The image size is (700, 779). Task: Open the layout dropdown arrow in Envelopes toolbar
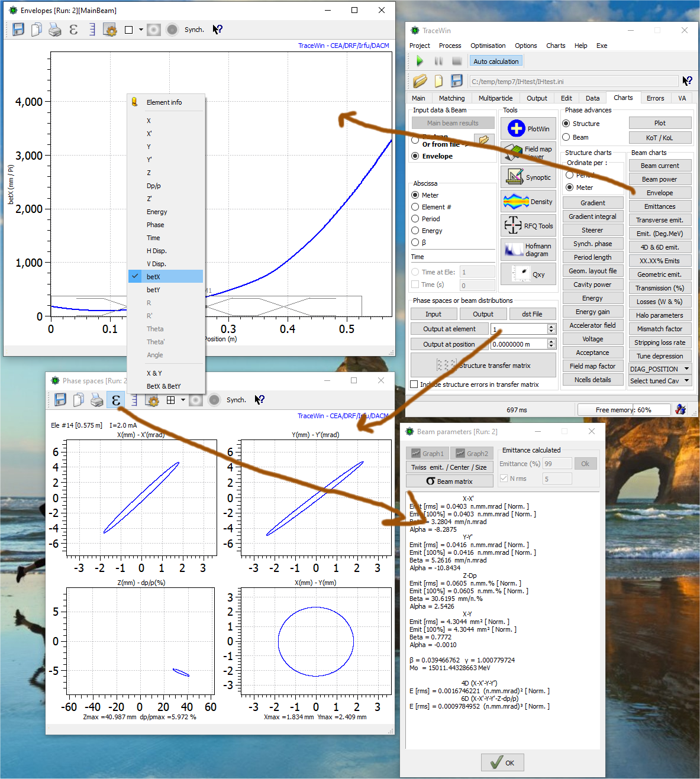pos(141,30)
